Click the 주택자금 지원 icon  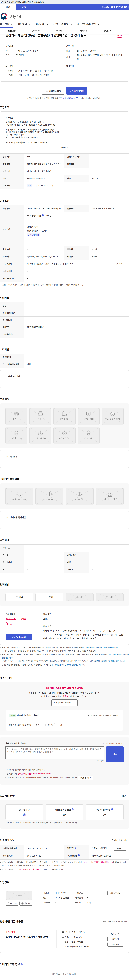[x=16, y=435]
